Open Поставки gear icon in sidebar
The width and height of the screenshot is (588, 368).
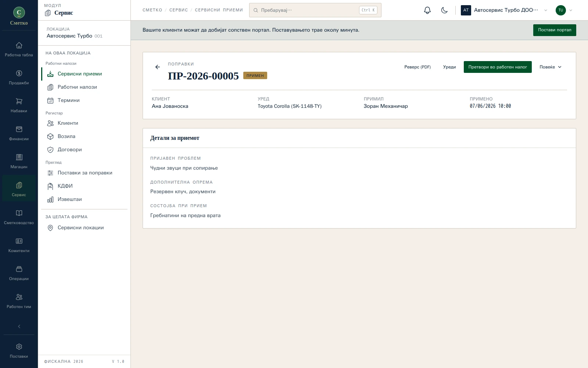pos(19,347)
